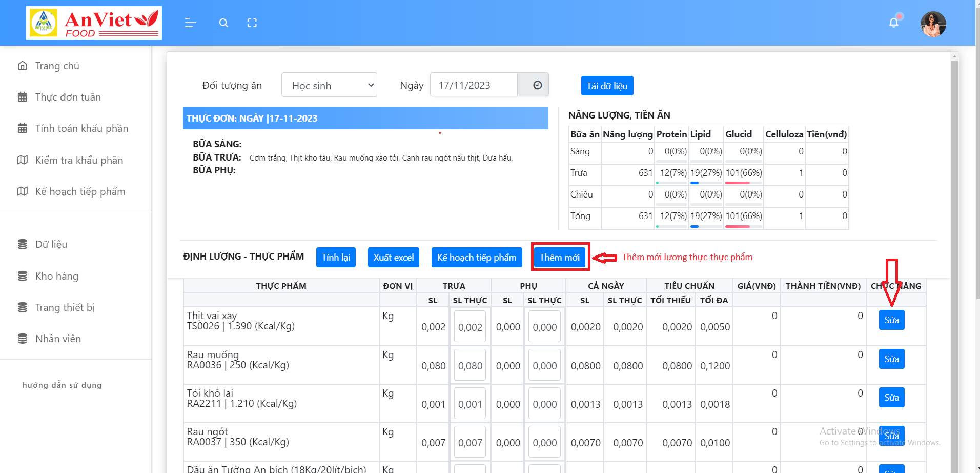
Task: Click the date field showing 17/11/2023
Action: pos(473,85)
